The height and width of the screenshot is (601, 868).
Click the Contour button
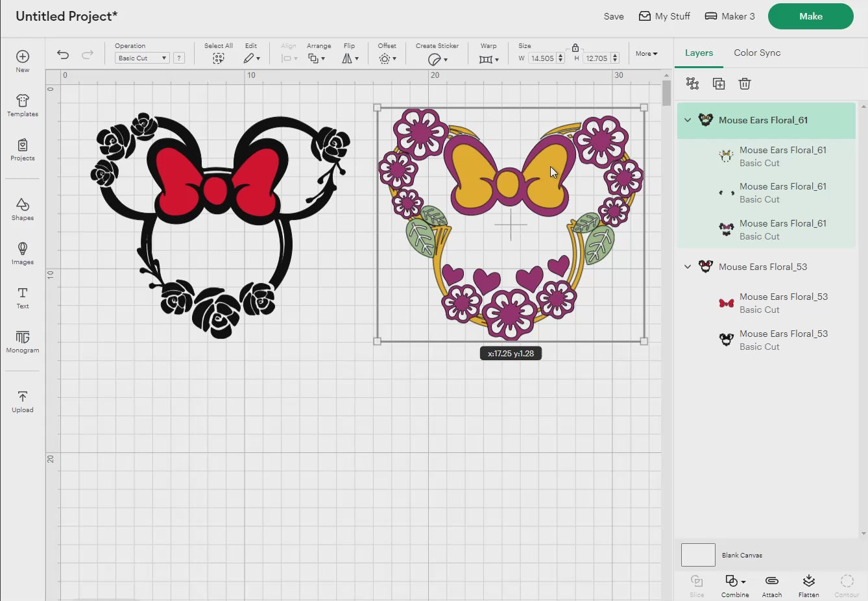(847, 585)
